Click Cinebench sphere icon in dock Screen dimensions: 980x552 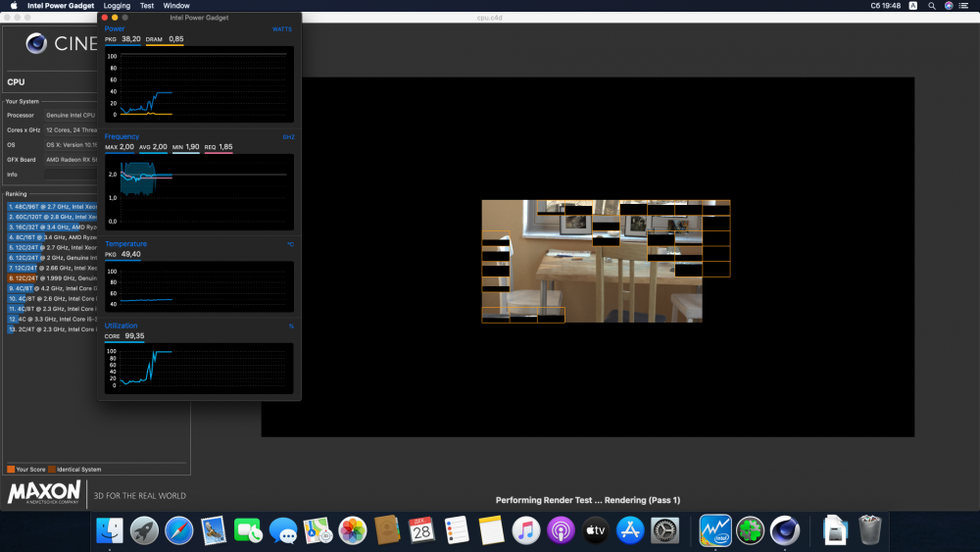pos(785,530)
